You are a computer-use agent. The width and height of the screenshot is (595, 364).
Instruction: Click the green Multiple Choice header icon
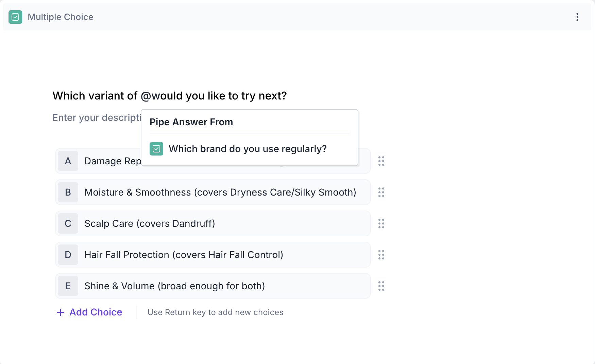tap(15, 17)
